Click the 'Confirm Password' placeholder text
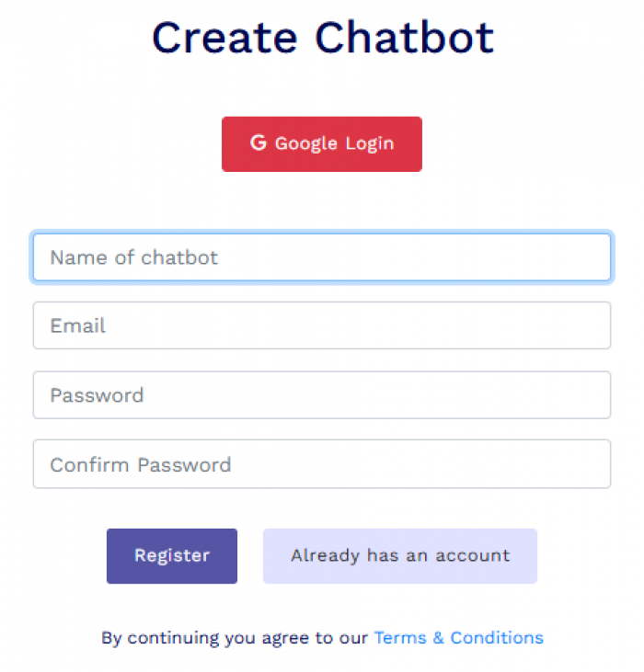 141,464
